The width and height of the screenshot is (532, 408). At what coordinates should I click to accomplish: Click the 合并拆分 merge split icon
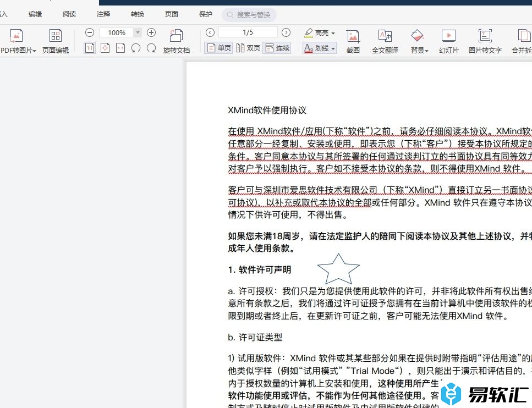[524, 35]
